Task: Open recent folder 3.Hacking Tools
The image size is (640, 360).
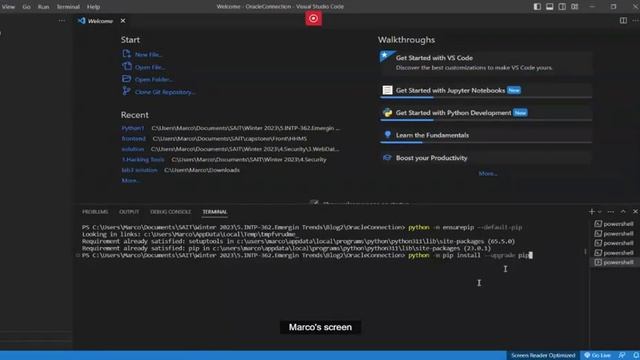Action: 143,160
